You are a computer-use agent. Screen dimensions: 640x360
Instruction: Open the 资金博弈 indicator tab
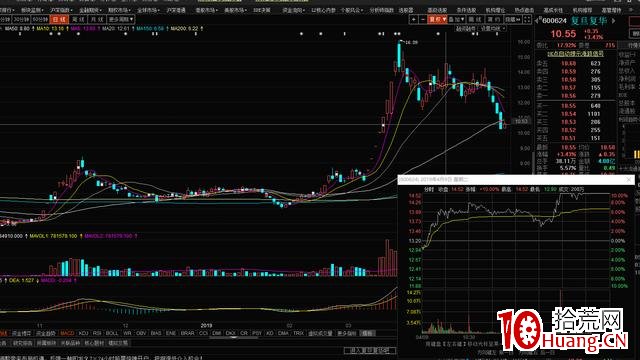click(x=22, y=333)
